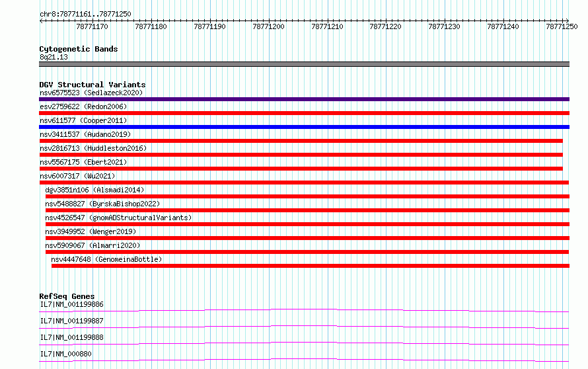The width and height of the screenshot is (588, 369).
Task: Click the red bar under nsv4447648
Action: click(x=311, y=266)
